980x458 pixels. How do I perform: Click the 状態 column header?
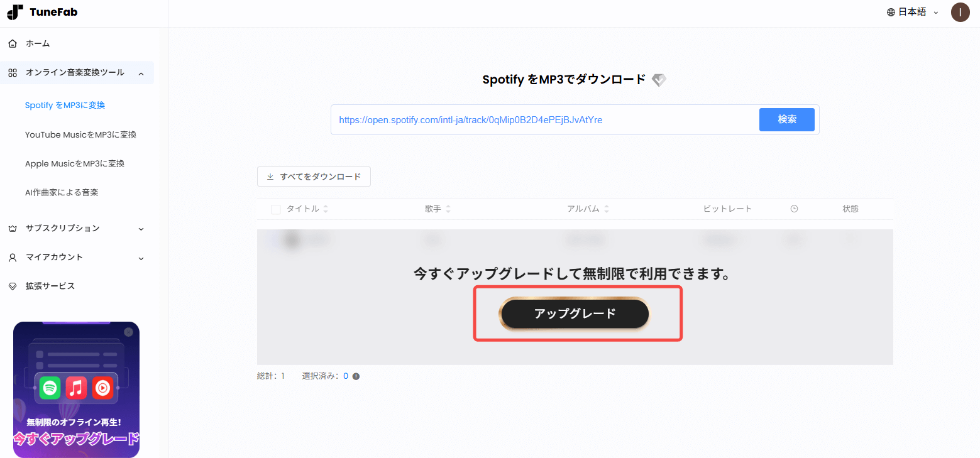tap(851, 209)
